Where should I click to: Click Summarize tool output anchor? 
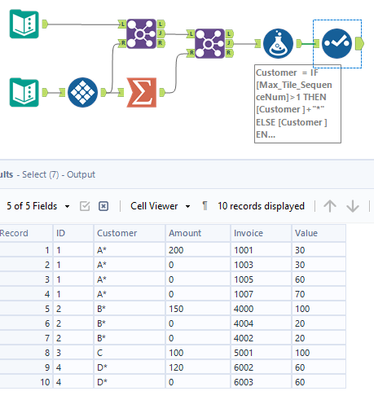point(162,92)
